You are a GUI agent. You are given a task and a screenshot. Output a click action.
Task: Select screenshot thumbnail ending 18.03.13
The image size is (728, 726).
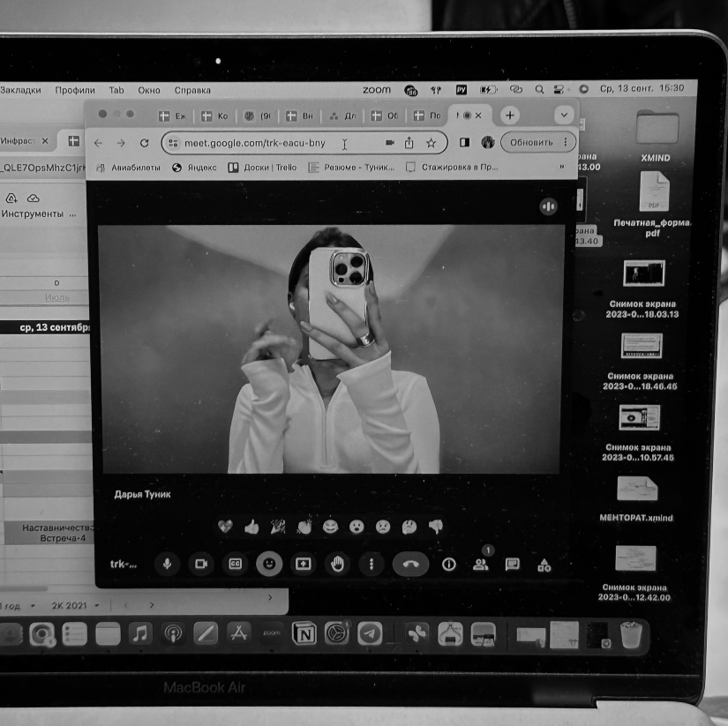(x=643, y=273)
